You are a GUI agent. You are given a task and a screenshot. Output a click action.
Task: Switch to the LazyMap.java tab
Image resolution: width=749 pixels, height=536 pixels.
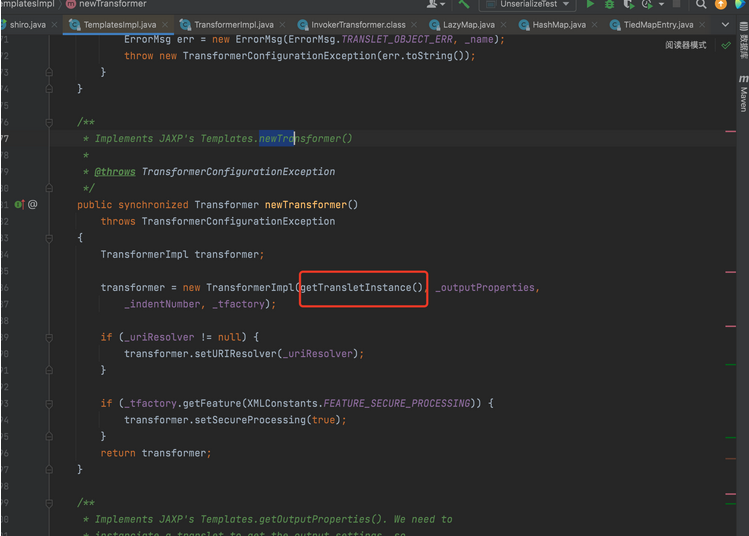[468, 24]
